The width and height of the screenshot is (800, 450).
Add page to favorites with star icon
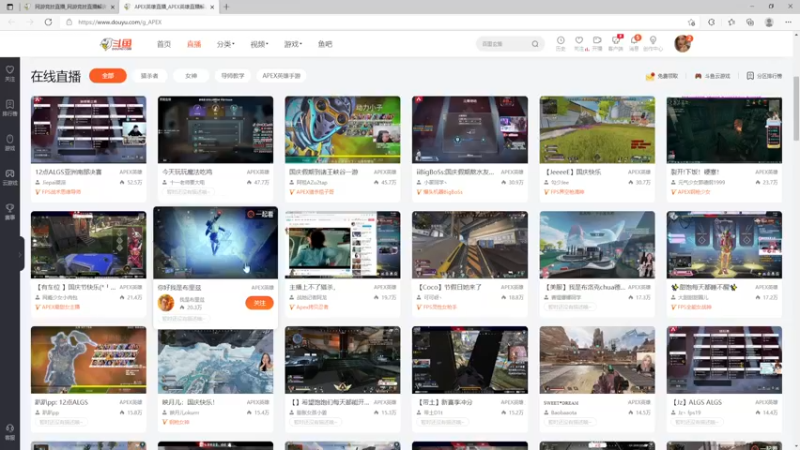[x=691, y=22]
